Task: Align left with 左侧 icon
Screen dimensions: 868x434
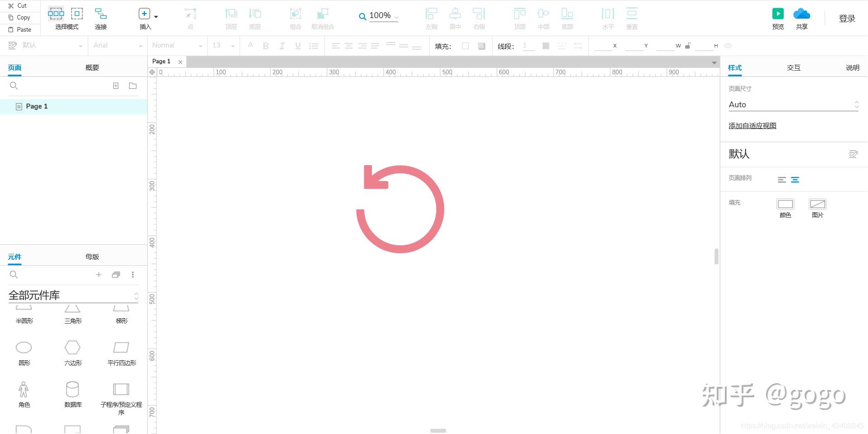Action: coord(432,14)
